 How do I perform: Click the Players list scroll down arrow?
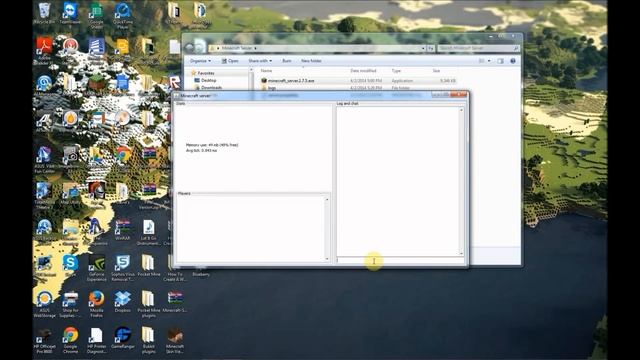tap(327, 259)
